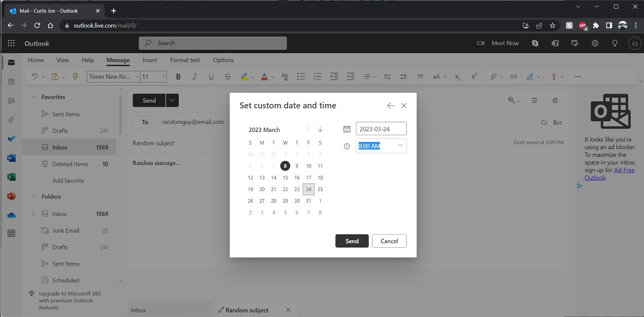Click the Meet Now button

point(499,43)
